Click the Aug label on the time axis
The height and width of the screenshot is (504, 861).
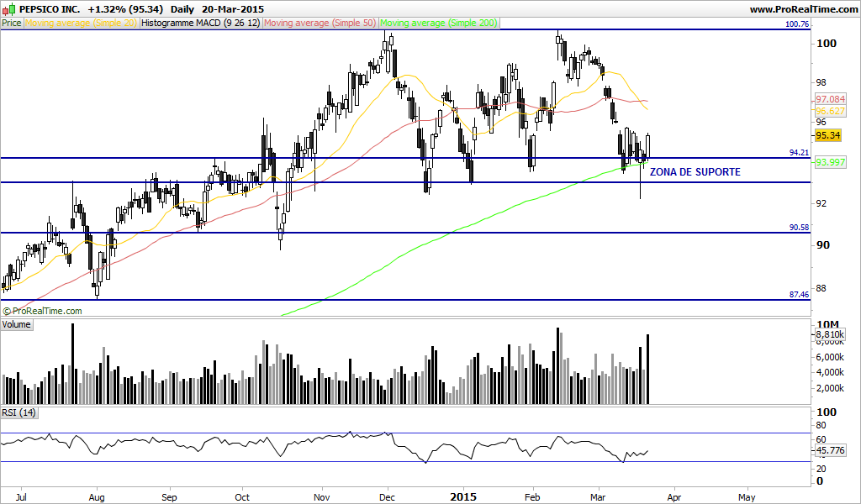[97, 497]
